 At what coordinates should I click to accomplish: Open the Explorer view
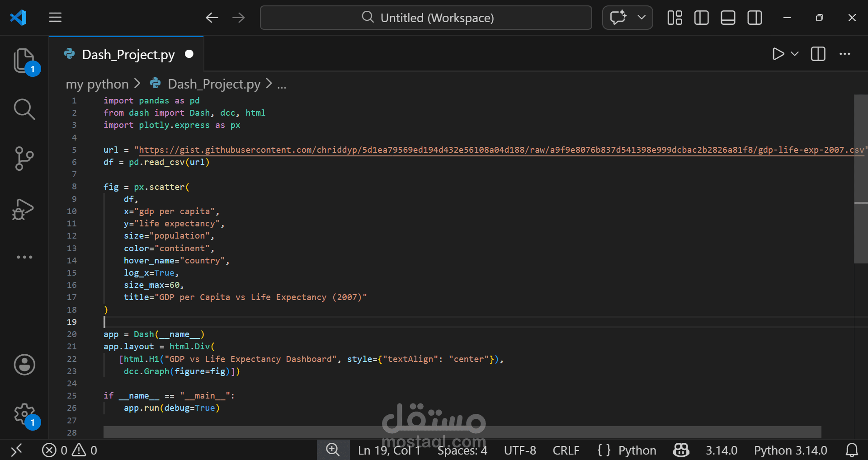pyautogui.click(x=24, y=60)
